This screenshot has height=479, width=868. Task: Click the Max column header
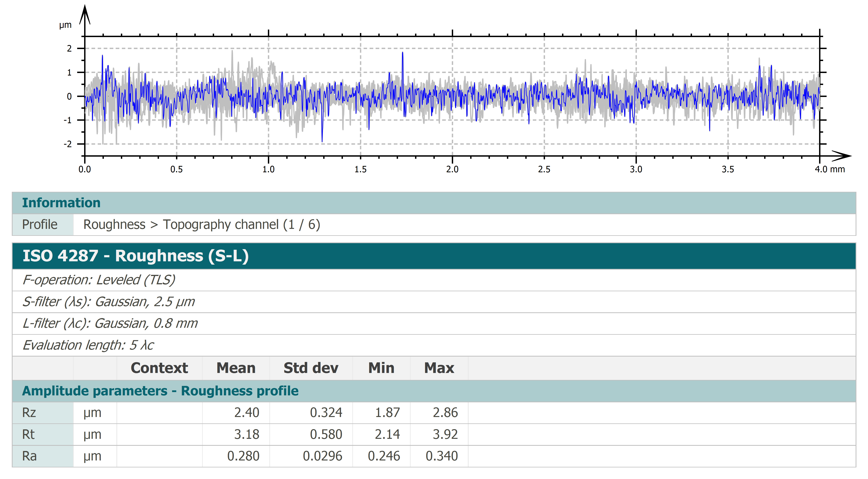(439, 368)
